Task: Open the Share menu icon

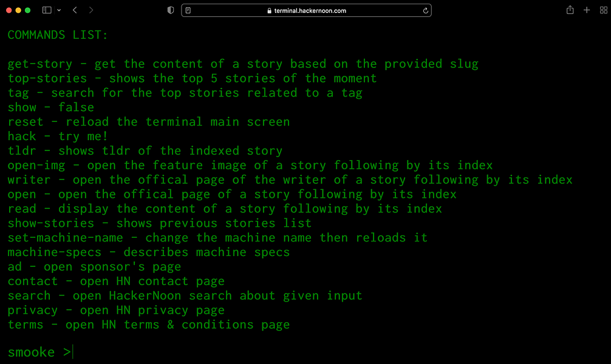Action: 570,10
